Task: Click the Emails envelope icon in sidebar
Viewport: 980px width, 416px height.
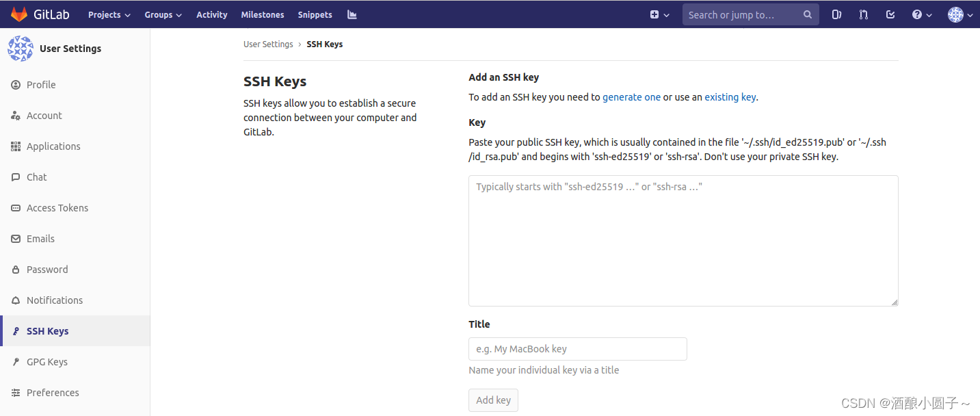Action: [16, 239]
